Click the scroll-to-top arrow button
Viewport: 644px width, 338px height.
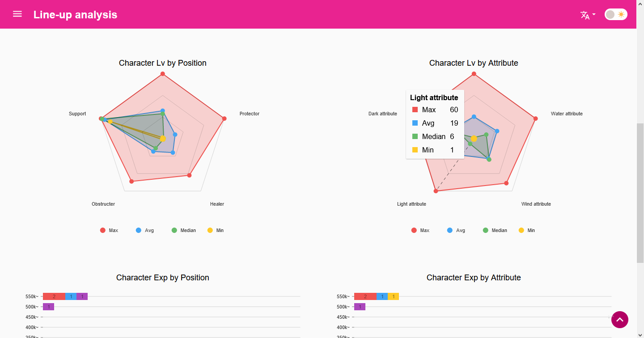[620, 320]
